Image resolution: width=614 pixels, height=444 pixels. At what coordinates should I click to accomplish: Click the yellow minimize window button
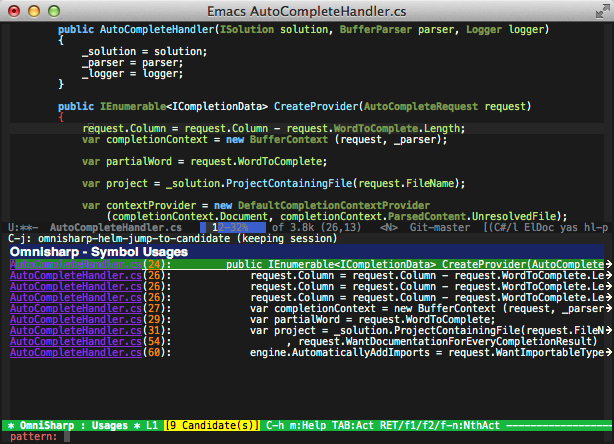(34, 11)
